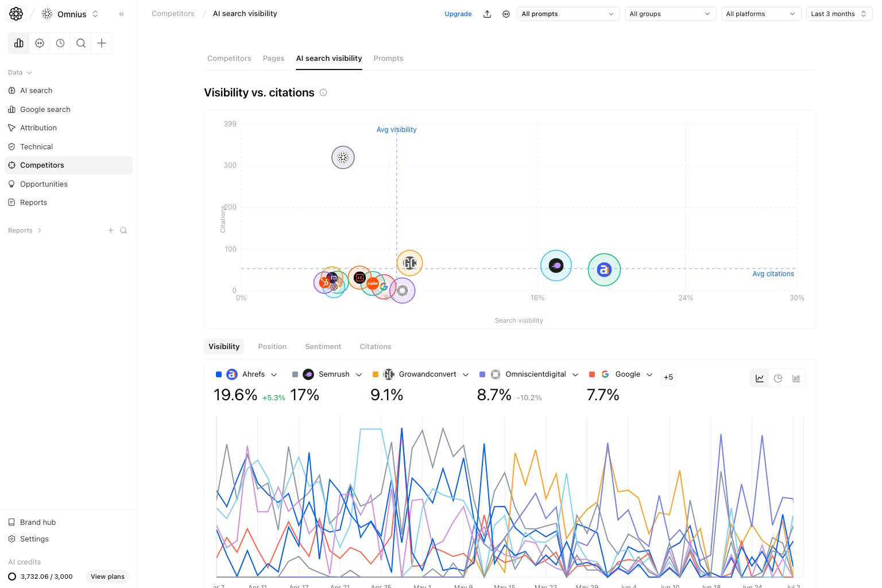
Task: Open the Omniscientdigital legend dropdown chevron
Action: (x=575, y=374)
